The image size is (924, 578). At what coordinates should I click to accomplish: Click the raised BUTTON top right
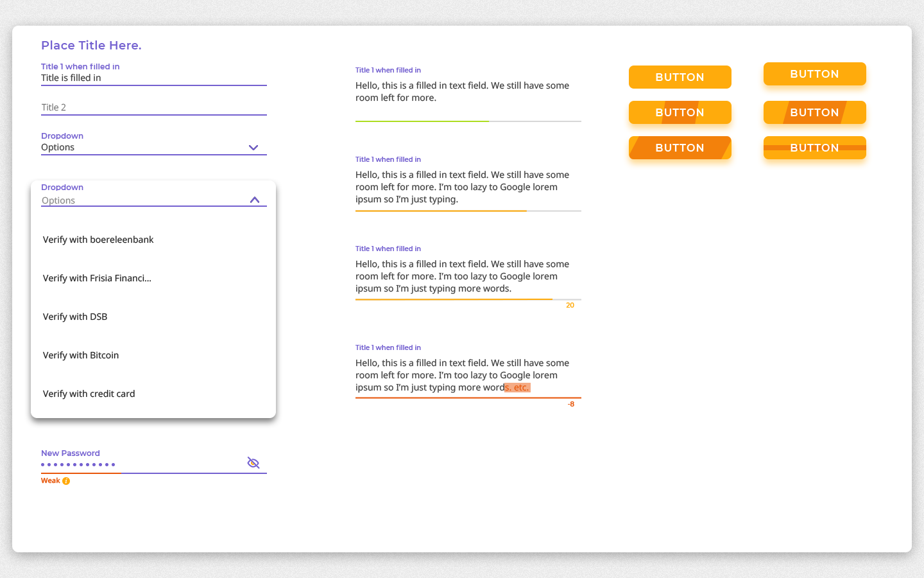click(x=815, y=74)
